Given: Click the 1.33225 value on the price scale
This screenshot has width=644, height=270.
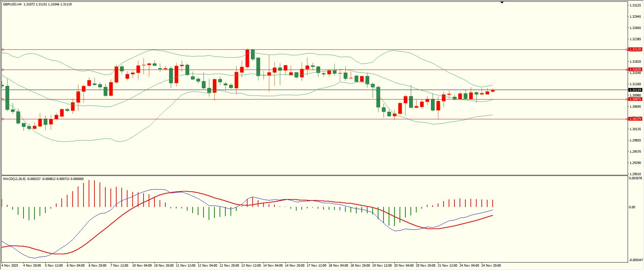Looking at the screenshot, I should pos(635,5).
